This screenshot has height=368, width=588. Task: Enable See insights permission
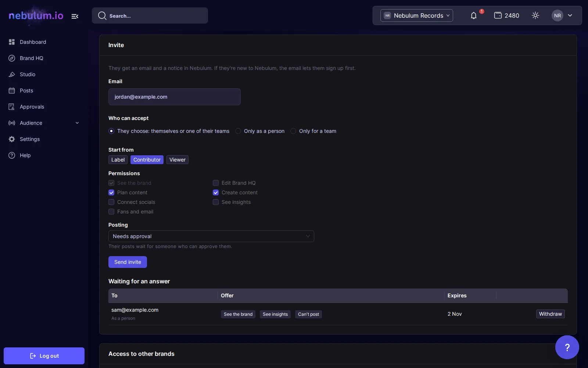point(216,202)
